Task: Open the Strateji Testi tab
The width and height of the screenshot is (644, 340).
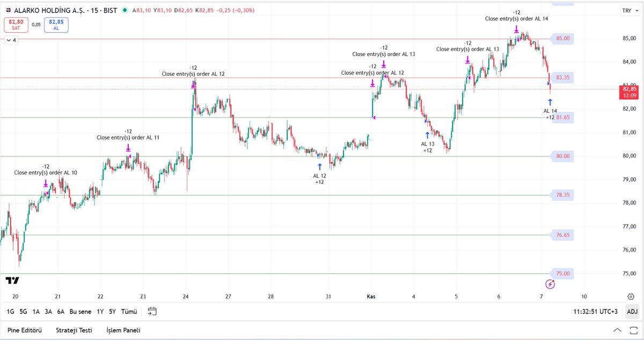Action: pos(74,330)
